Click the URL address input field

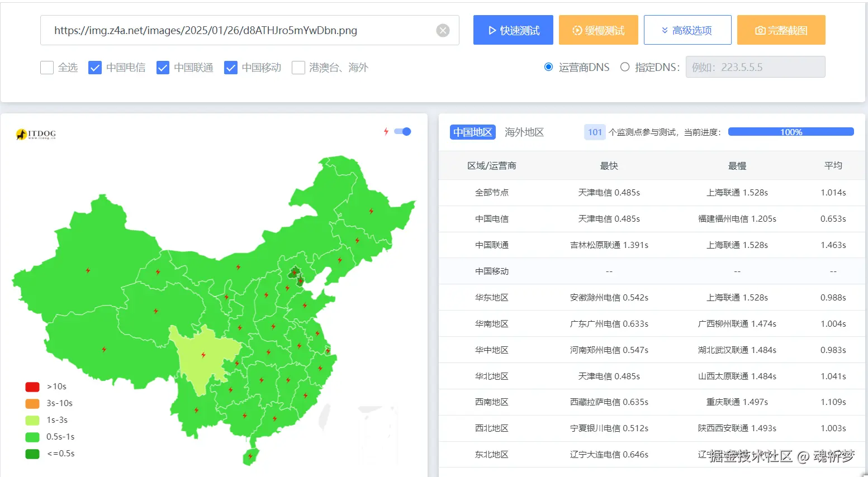tap(250, 30)
